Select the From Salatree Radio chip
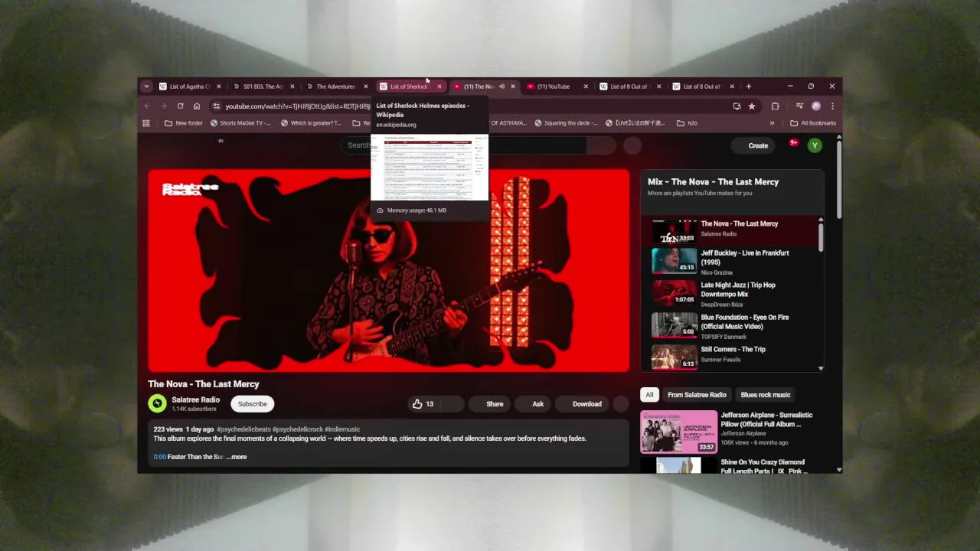 pos(697,395)
